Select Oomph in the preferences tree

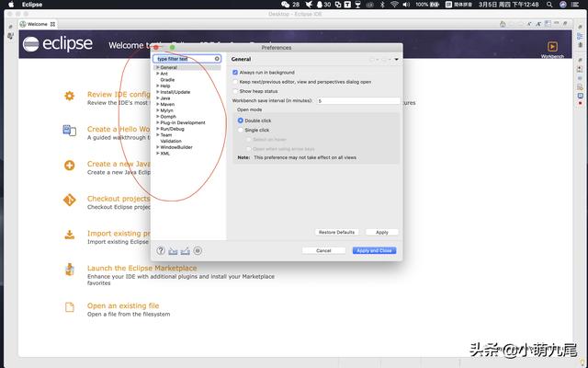[168, 117]
